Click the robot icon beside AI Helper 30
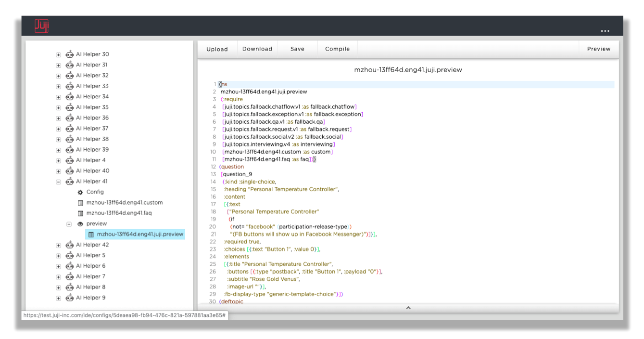The image size is (644, 339). [70, 54]
